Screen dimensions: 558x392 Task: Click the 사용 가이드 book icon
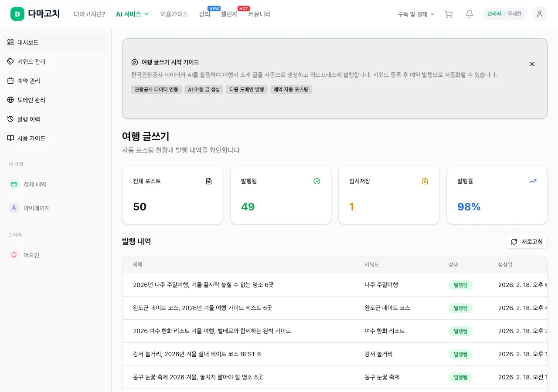(x=10, y=138)
